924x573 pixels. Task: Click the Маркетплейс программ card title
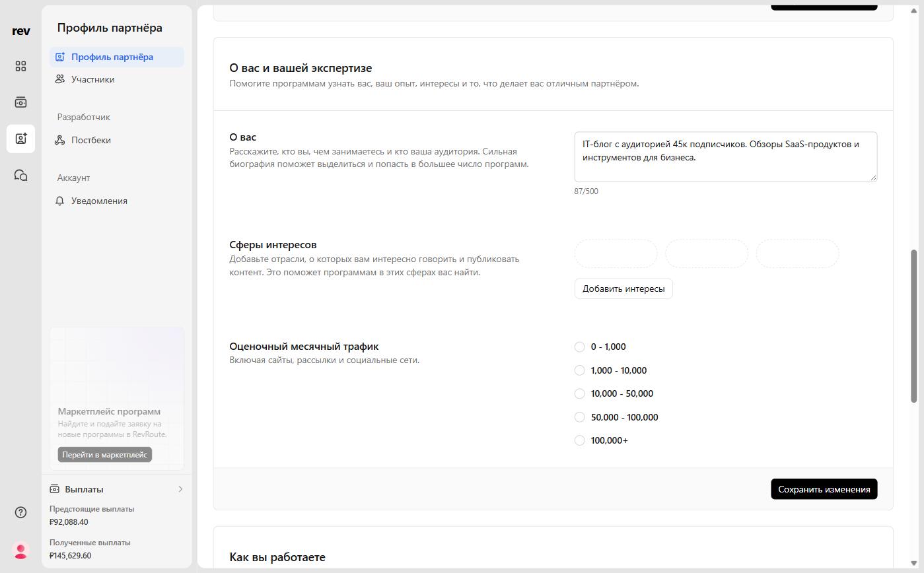tap(109, 411)
